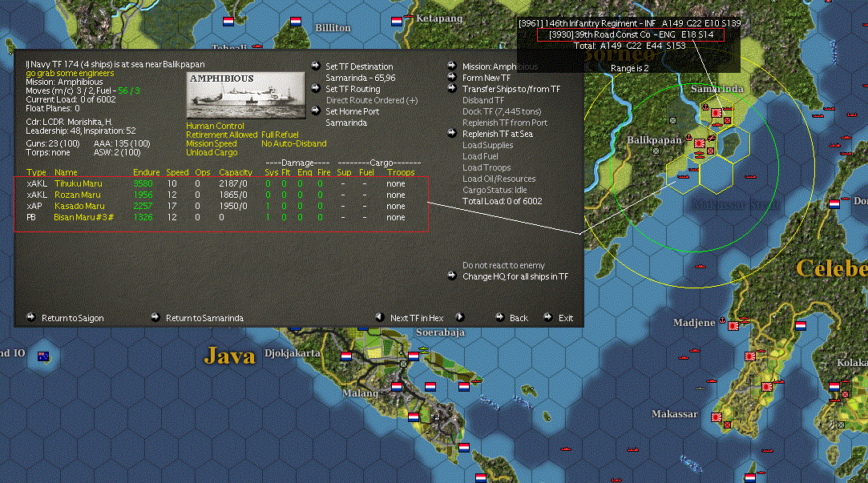Sort ships by the Type column
Image resolution: width=868 pixels, height=483 pixels.
coord(36,172)
